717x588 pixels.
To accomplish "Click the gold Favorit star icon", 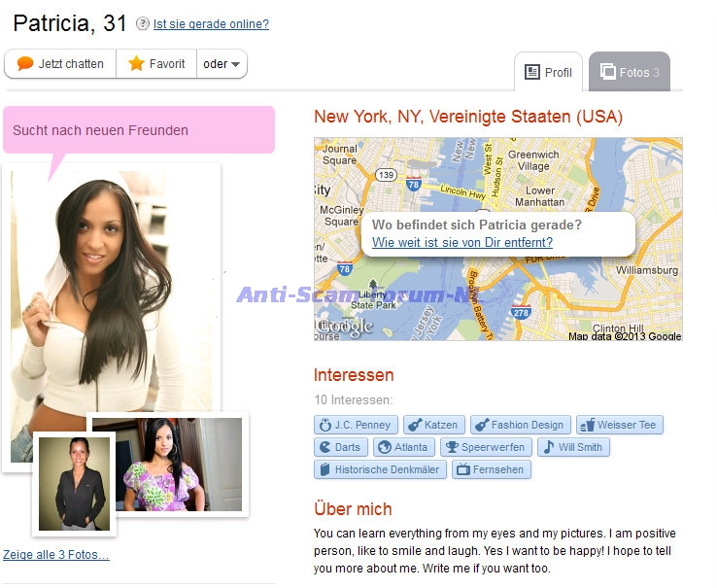I will pyautogui.click(x=136, y=63).
